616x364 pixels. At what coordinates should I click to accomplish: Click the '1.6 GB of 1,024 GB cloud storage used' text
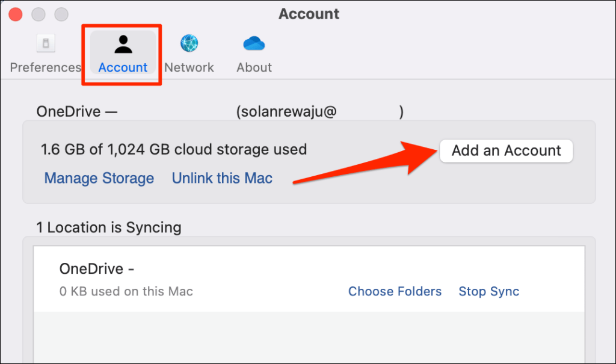coord(174,149)
